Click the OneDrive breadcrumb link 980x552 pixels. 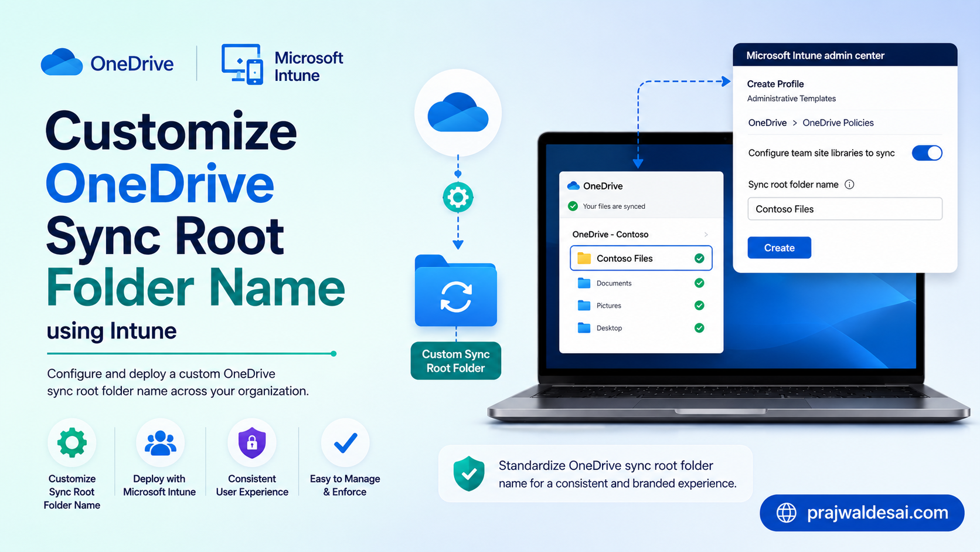[x=767, y=123]
